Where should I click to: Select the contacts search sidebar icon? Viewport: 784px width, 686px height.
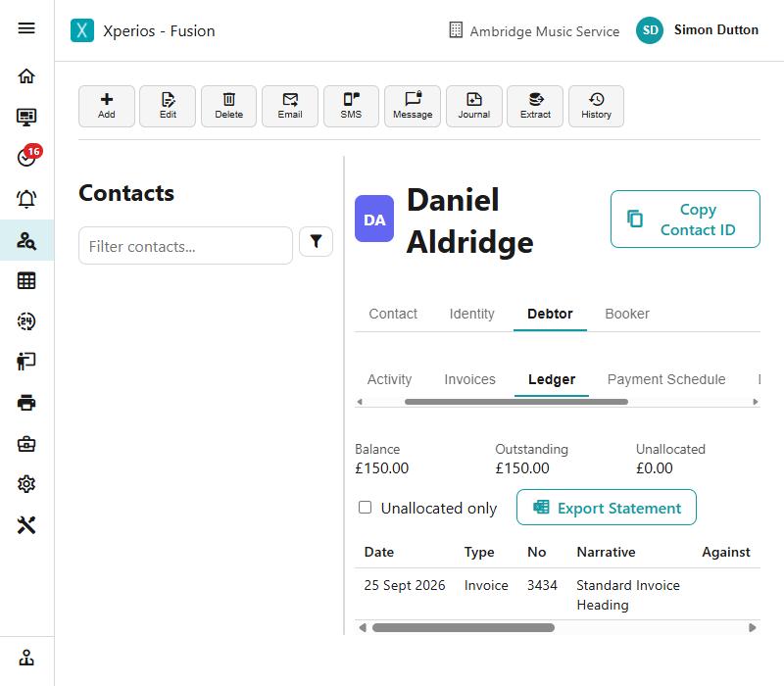(x=26, y=240)
